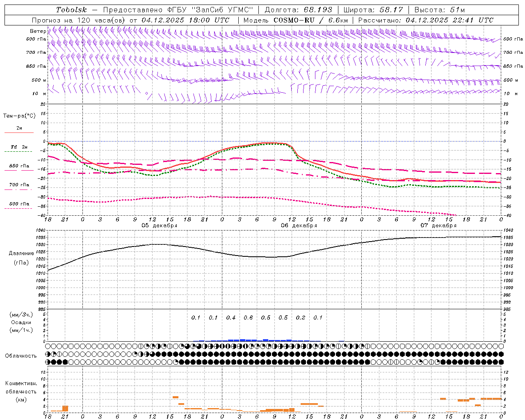Select the 'Td 2м' dew point legend entry
This screenshot has height=420, width=525.
pos(19,146)
